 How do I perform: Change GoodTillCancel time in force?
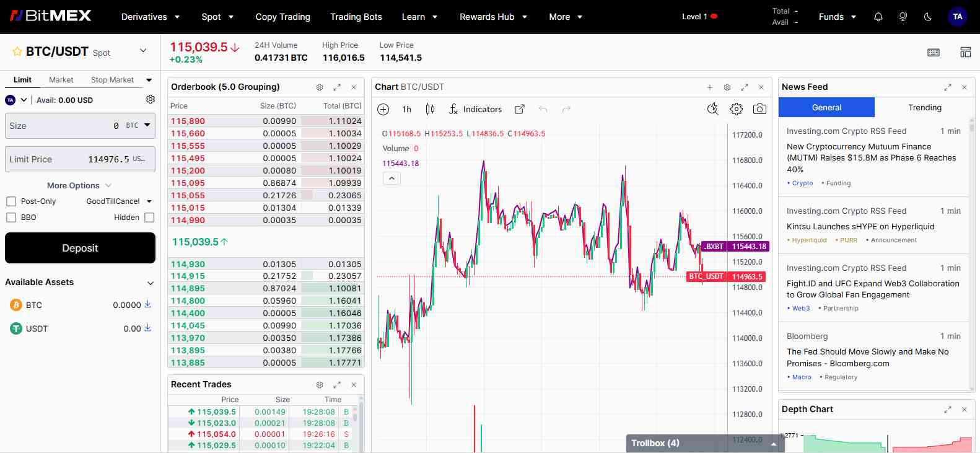pyautogui.click(x=119, y=201)
